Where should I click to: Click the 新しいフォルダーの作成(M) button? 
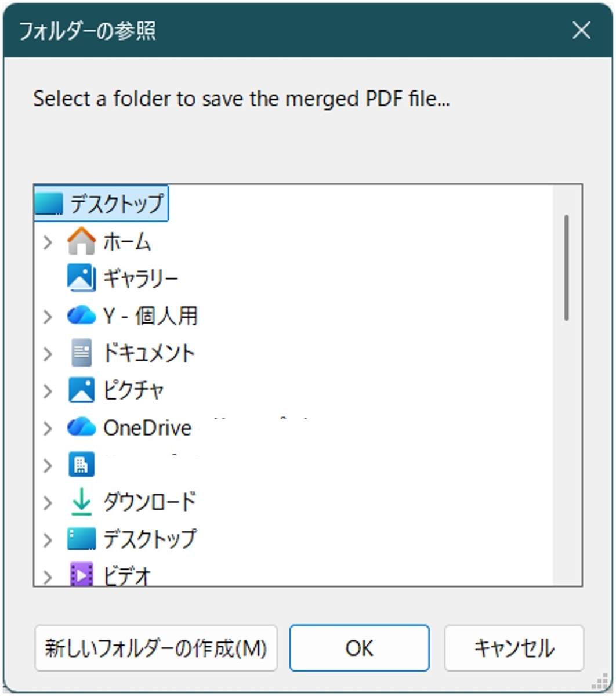(156, 648)
